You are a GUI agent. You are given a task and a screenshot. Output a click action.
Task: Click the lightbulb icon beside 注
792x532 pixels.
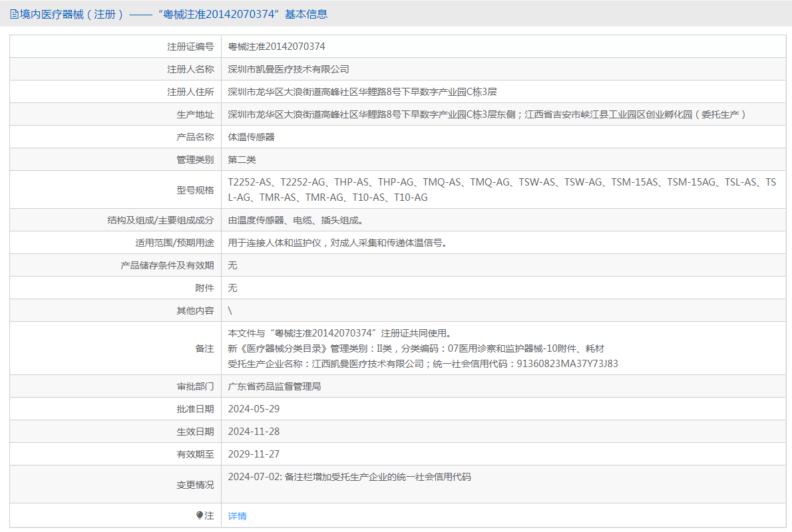click(x=199, y=515)
